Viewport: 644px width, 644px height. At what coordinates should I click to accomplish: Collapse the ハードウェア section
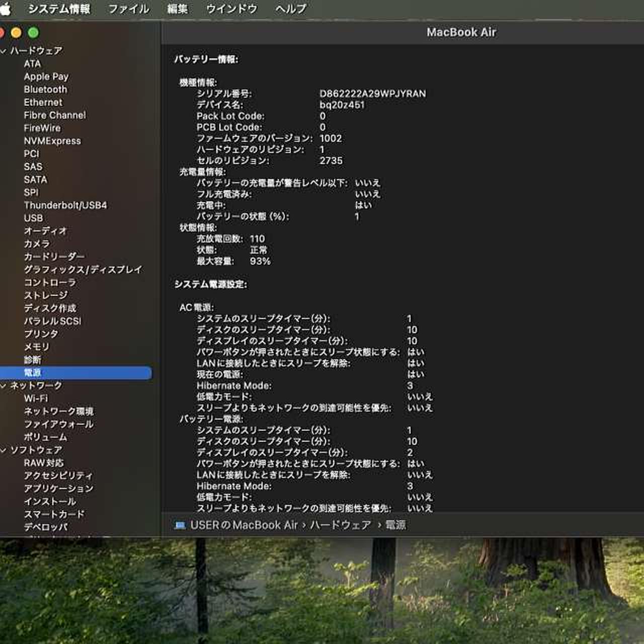(4, 51)
